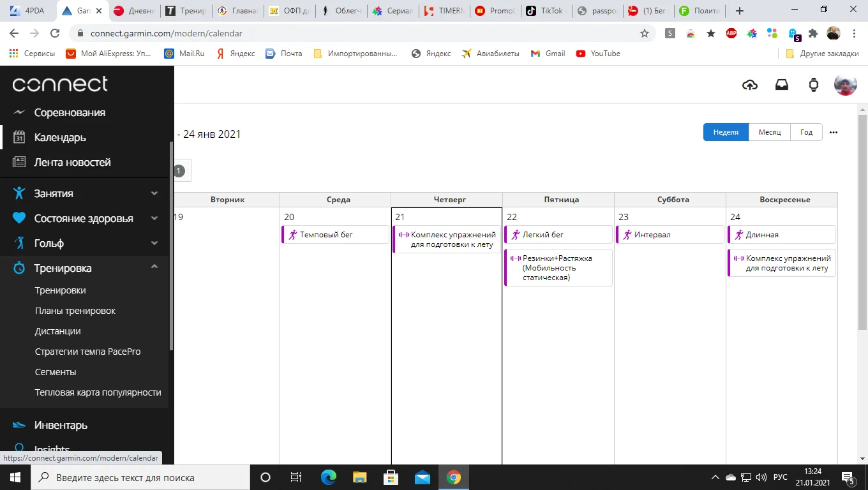The width and height of the screenshot is (868, 490).
Task: Open Task View on the taskbar
Action: click(x=296, y=477)
